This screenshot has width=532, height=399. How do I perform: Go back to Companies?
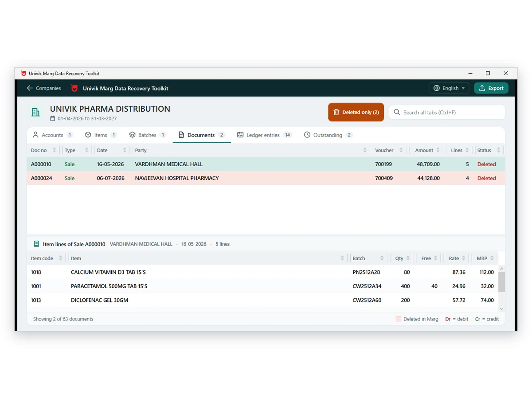pos(43,88)
